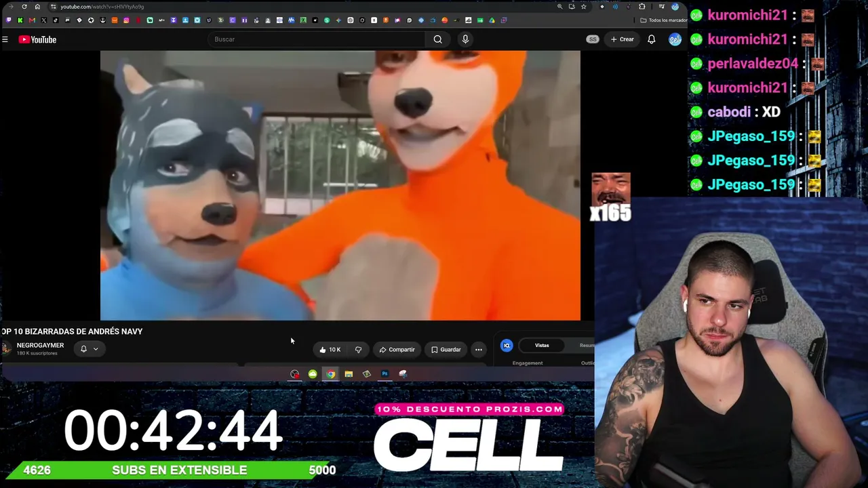Click the blue IQ extension icon
The height and width of the screenshot is (488, 868).
(x=507, y=346)
